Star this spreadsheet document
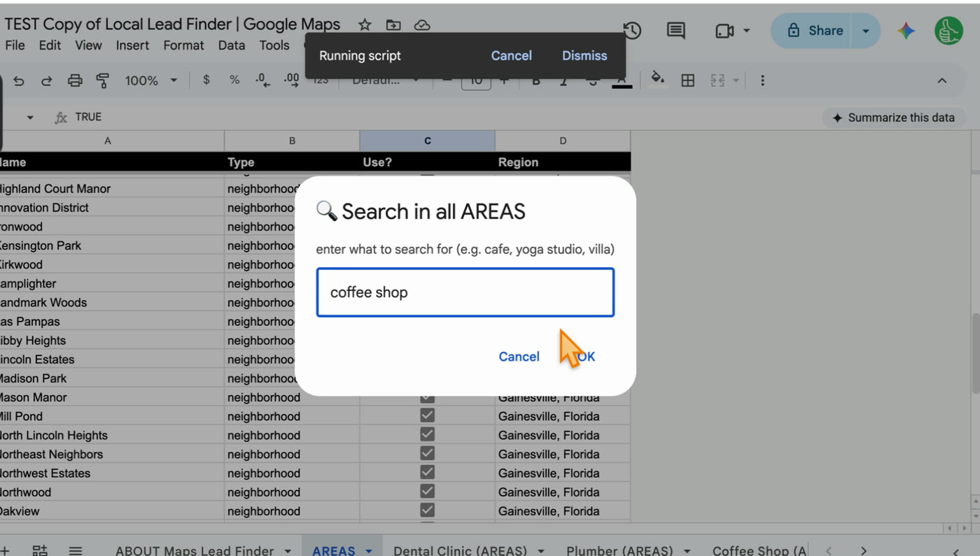Screen dimensions: 980x556 tap(365, 25)
